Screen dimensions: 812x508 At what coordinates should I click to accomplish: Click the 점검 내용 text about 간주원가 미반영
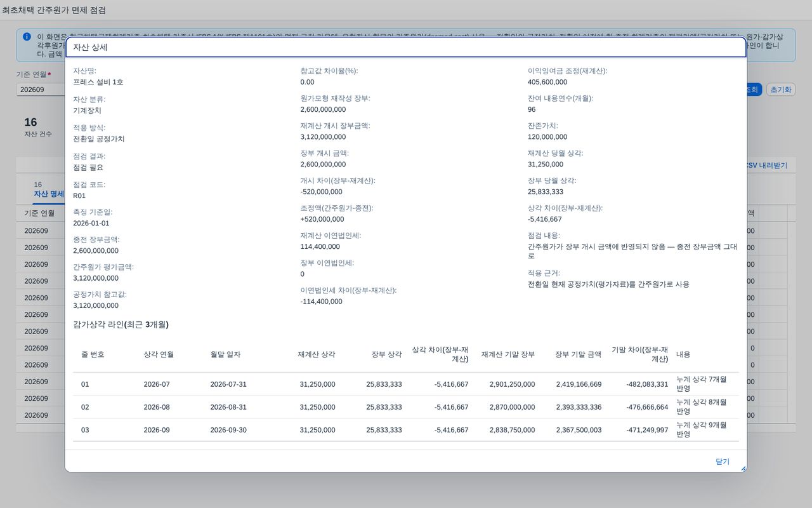[x=632, y=251]
